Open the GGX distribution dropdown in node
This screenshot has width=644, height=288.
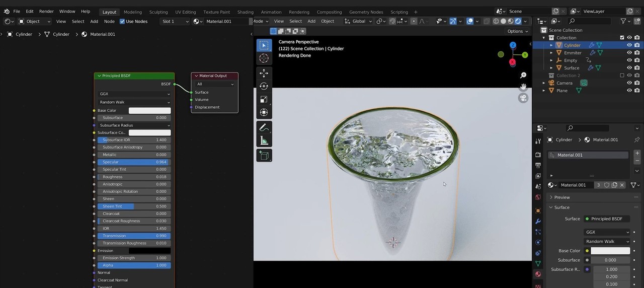click(x=134, y=94)
